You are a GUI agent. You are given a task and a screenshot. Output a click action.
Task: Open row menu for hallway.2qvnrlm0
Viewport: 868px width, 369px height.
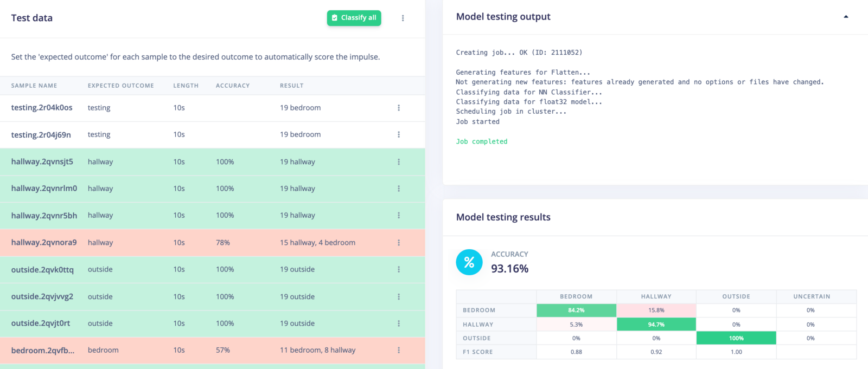(399, 189)
